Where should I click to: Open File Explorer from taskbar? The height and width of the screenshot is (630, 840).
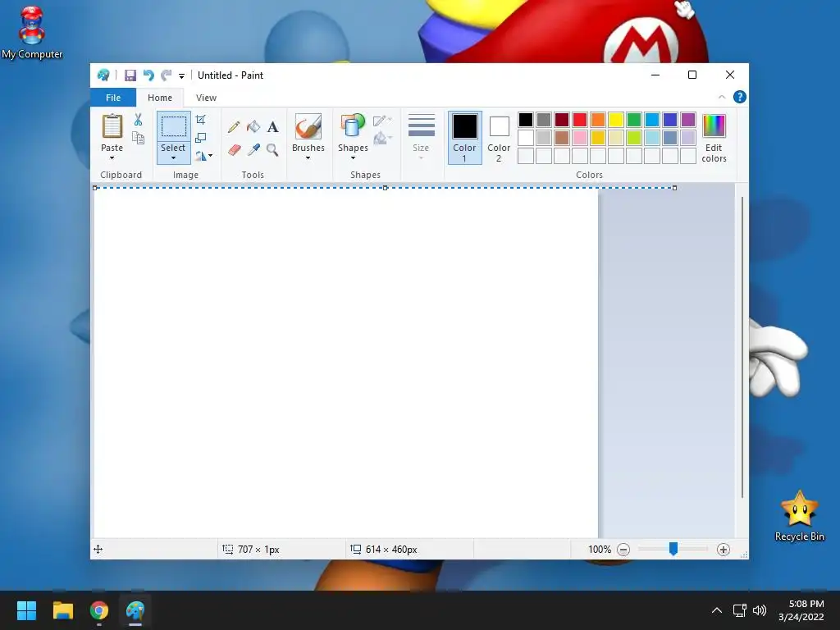click(x=62, y=610)
